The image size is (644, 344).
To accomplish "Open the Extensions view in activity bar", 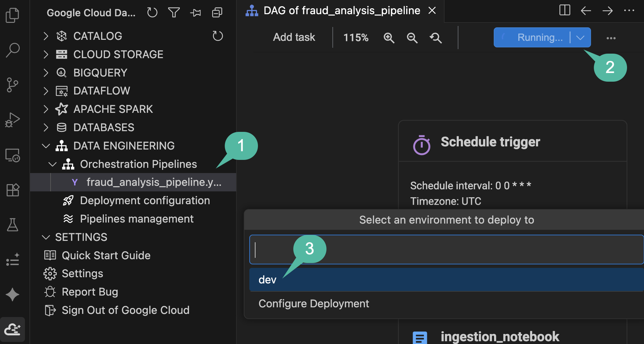I will 12,190.
